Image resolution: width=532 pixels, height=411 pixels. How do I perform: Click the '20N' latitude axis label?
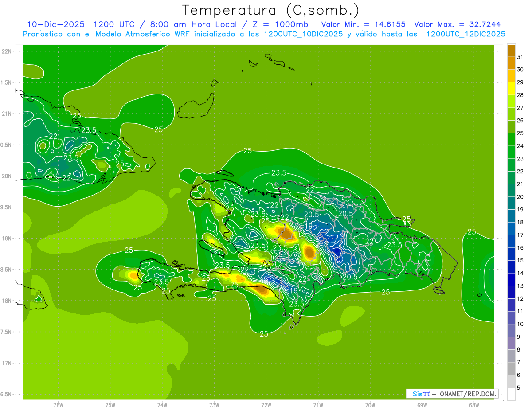pos(6,176)
